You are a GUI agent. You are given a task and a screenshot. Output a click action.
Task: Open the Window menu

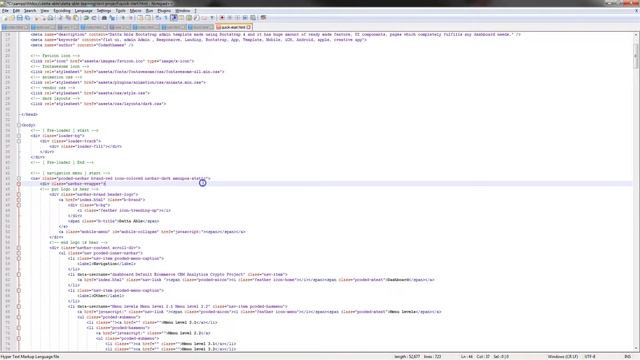pyautogui.click(x=182, y=11)
